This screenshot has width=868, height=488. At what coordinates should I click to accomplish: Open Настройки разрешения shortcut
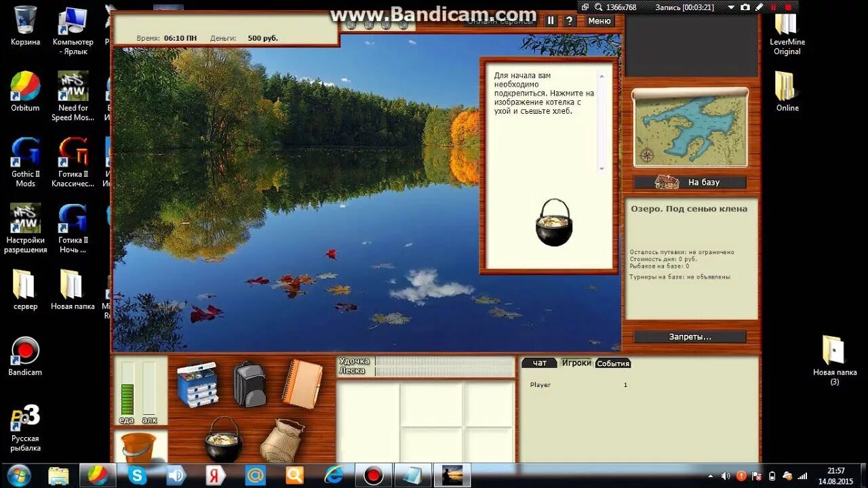click(x=25, y=228)
